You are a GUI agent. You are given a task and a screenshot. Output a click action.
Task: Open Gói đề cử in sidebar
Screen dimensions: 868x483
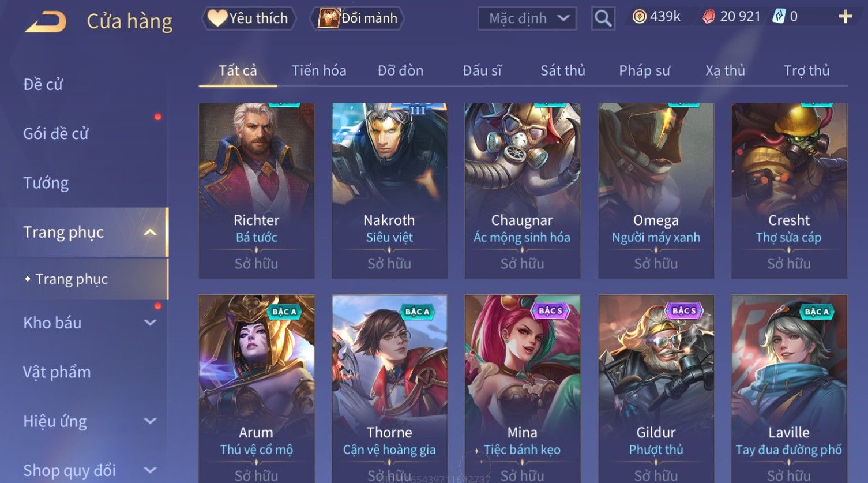[56, 134]
